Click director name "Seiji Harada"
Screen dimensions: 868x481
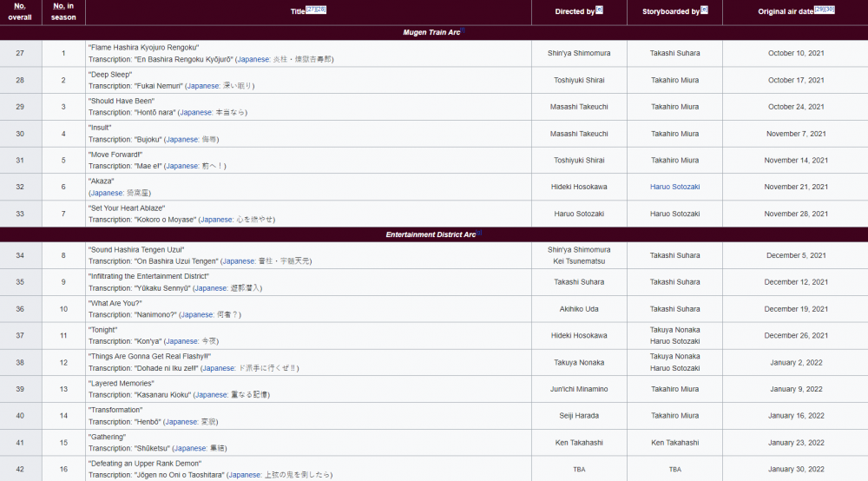coord(579,416)
